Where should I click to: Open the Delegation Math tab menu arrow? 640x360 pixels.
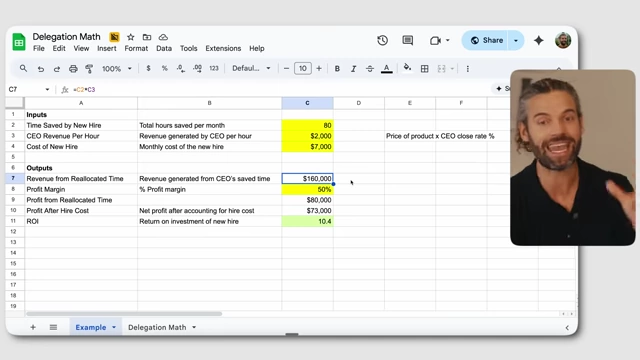194,327
